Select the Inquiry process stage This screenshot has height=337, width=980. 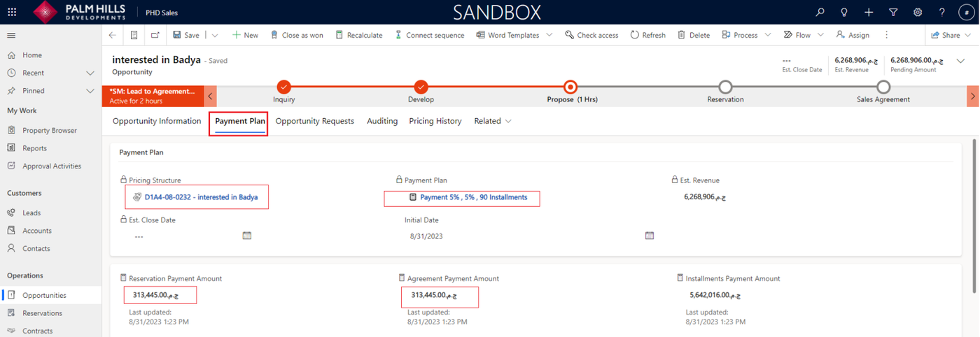point(283,87)
